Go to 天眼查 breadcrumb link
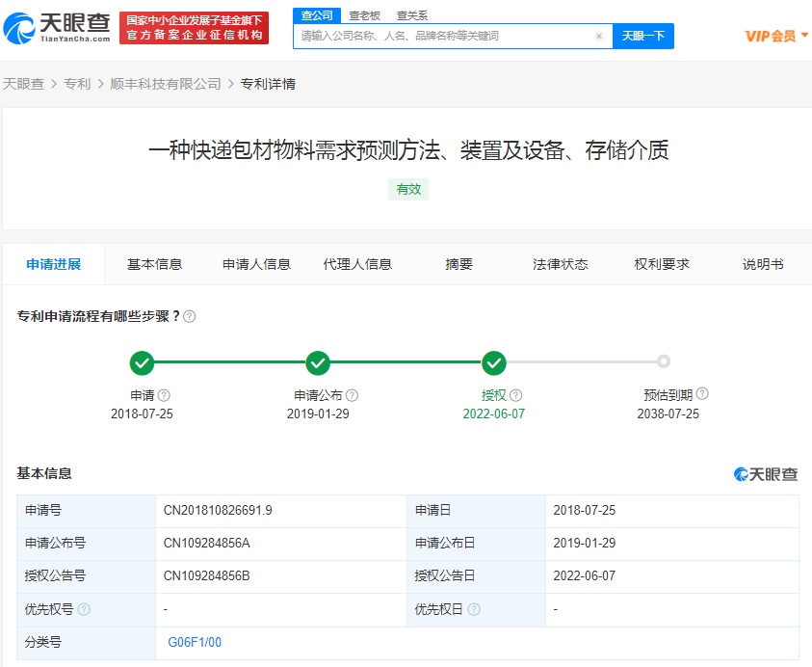 23,84
